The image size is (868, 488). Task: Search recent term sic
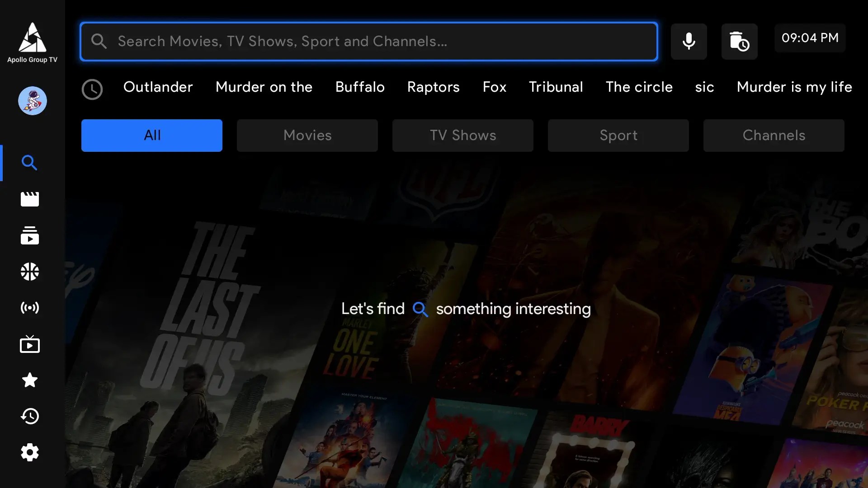[x=705, y=87]
